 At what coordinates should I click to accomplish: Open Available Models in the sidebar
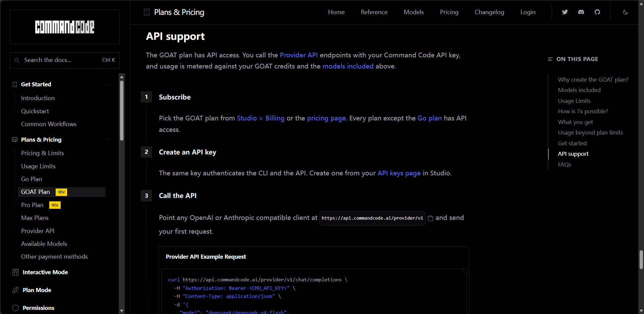pyautogui.click(x=44, y=244)
